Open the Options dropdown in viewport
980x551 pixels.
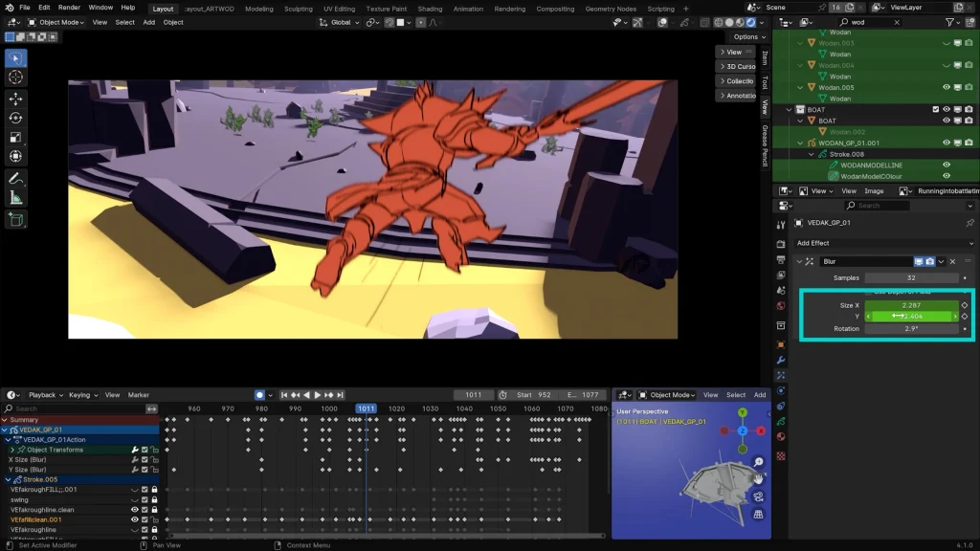point(749,37)
